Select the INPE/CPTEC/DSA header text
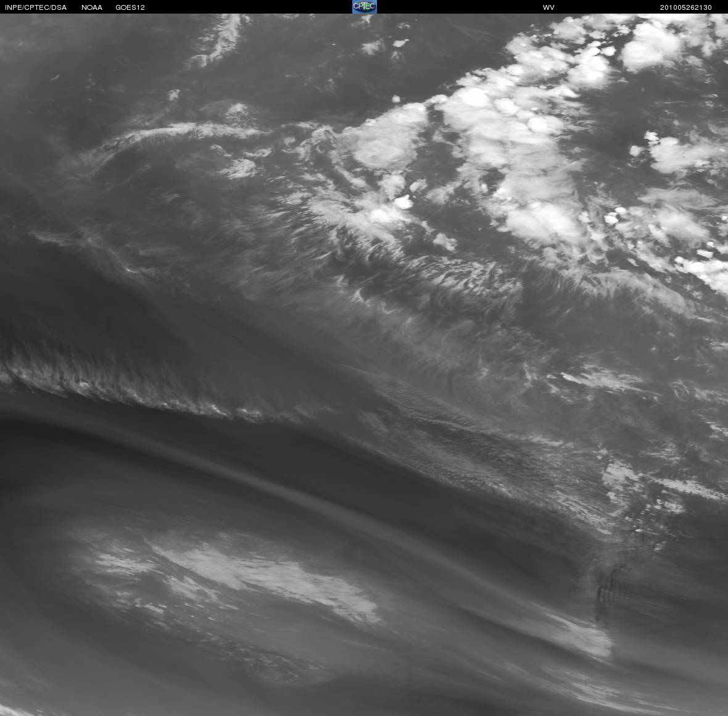This screenshot has width=728, height=716. click(36, 7)
